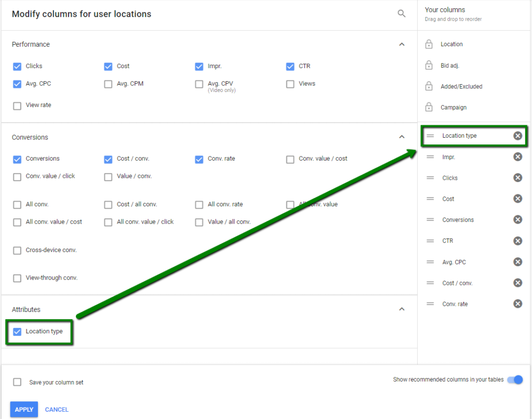
Task: Remove the CTR column via X icon
Action: pos(517,241)
